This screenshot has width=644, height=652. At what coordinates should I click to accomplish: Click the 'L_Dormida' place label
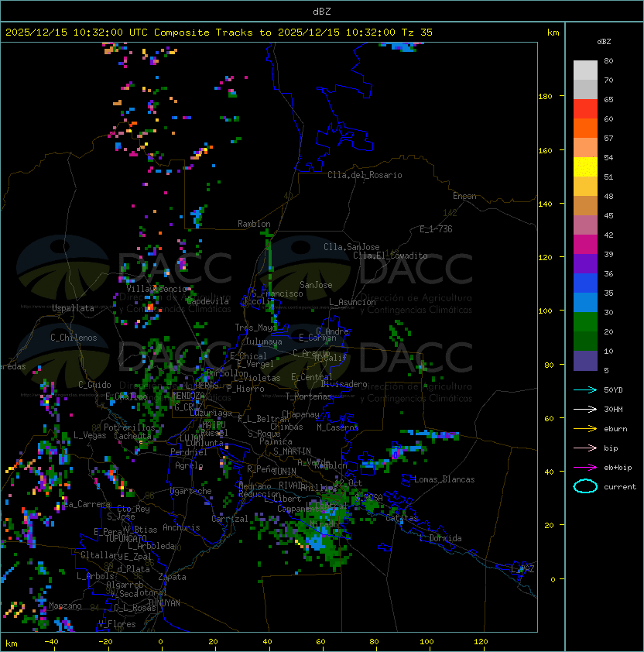pyautogui.click(x=440, y=538)
